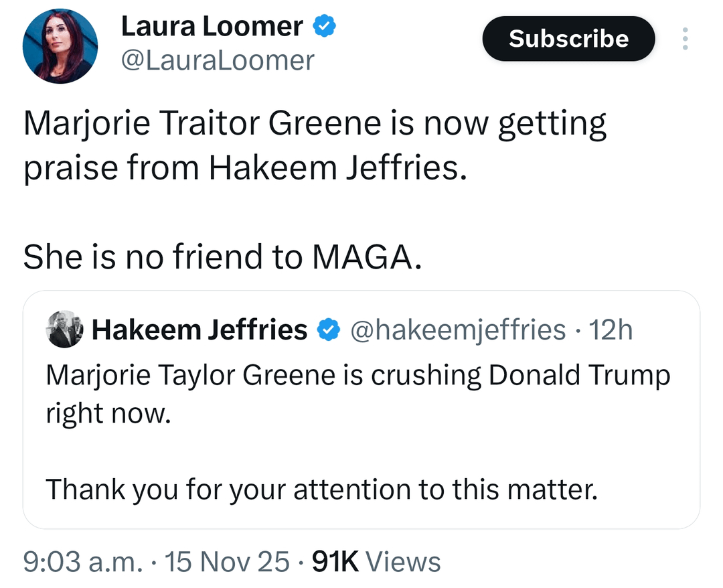The image size is (723, 588).
Task: Open Laura Loomer's profile picture
Action: [x=60, y=46]
